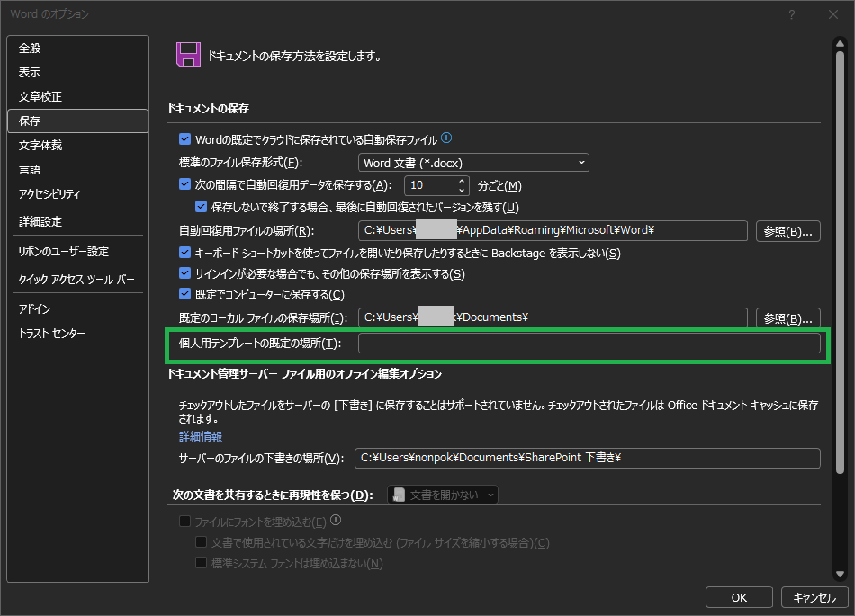
Task: Open the トラスト センター category
Action: pos(78,333)
